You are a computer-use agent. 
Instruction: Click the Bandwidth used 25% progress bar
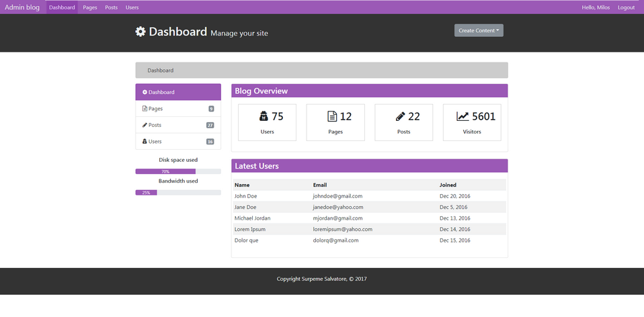click(x=178, y=192)
